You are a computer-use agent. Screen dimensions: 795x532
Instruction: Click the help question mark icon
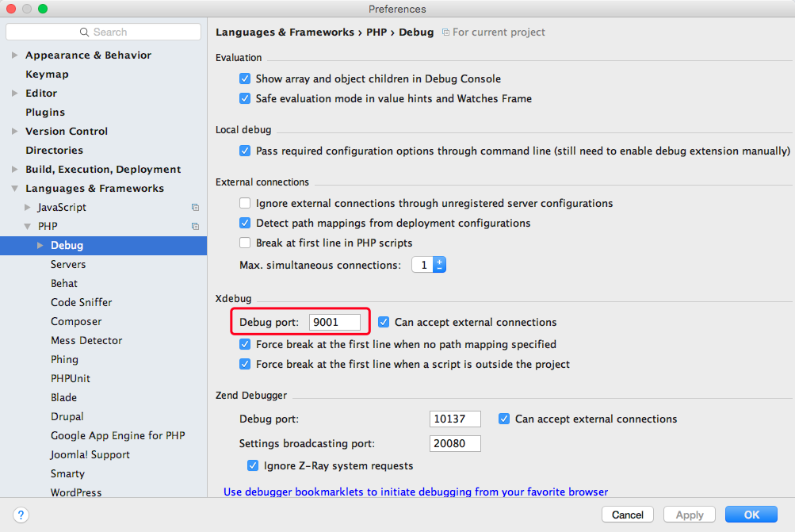(21, 515)
